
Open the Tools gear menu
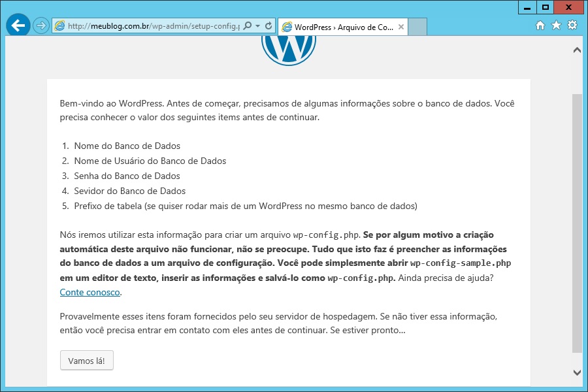pos(572,25)
